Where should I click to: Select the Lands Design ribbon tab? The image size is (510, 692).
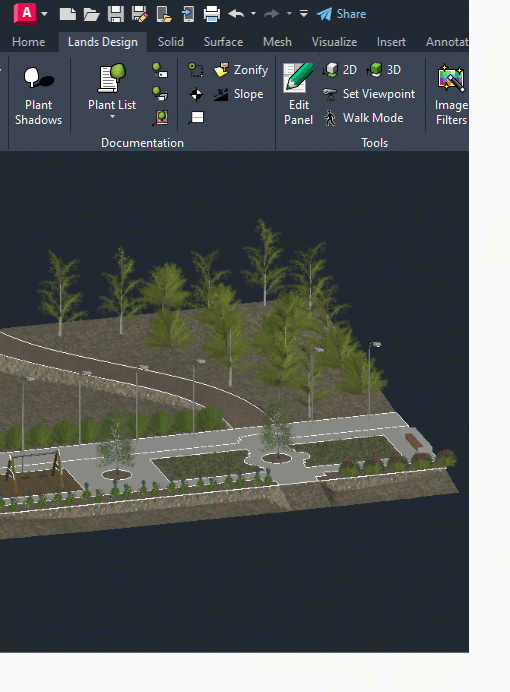103,42
